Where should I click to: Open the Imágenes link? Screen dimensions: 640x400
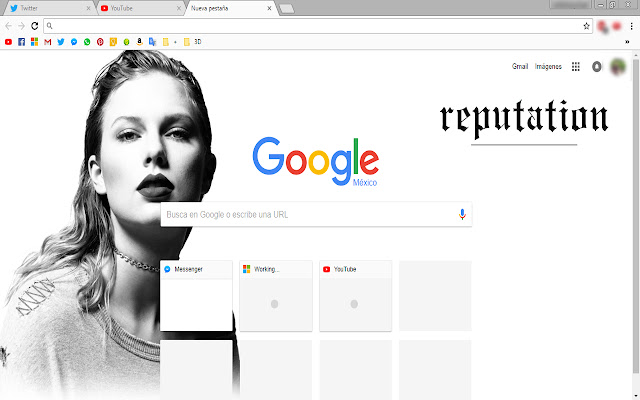tap(548, 67)
